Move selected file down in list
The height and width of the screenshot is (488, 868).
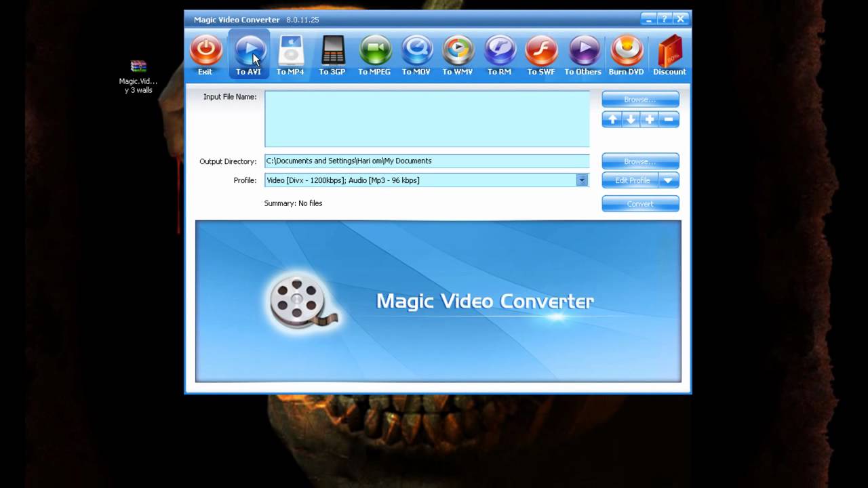click(631, 119)
